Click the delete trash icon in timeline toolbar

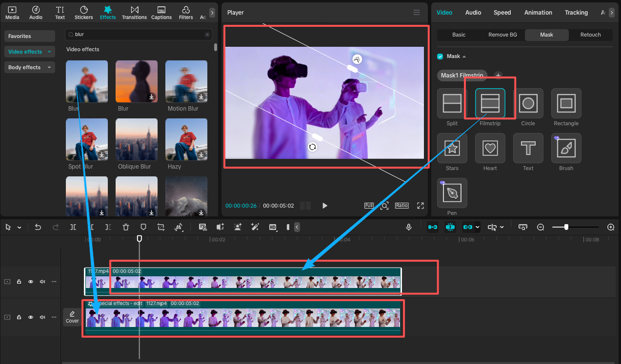[126, 227]
